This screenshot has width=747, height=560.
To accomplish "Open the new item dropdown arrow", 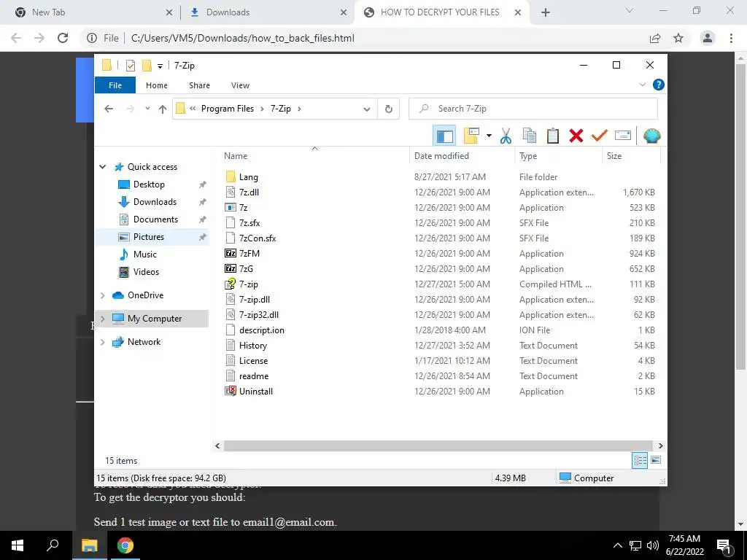I will 489,136.
